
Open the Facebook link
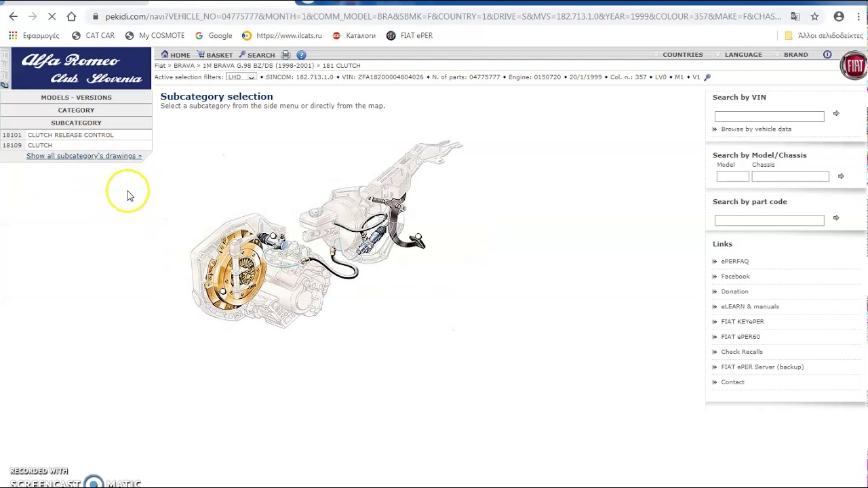(x=735, y=277)
